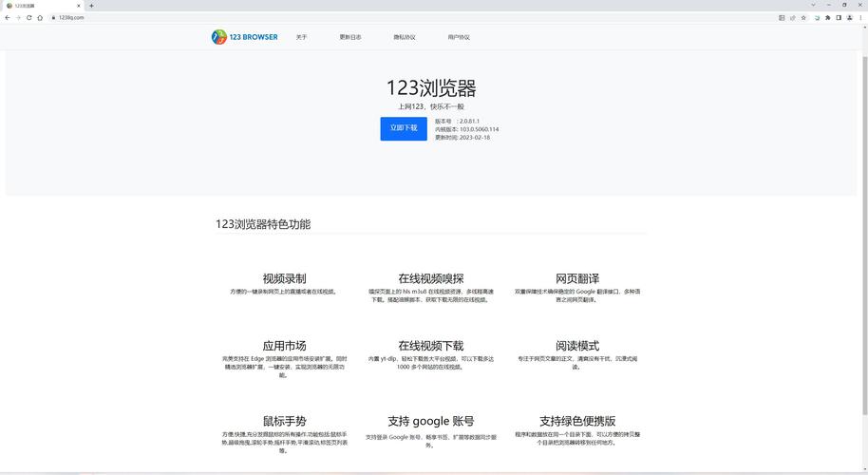The width and height of the screenshot is (868, 475).
Task: Toggle the side panel icon
Action: [839, 18]
